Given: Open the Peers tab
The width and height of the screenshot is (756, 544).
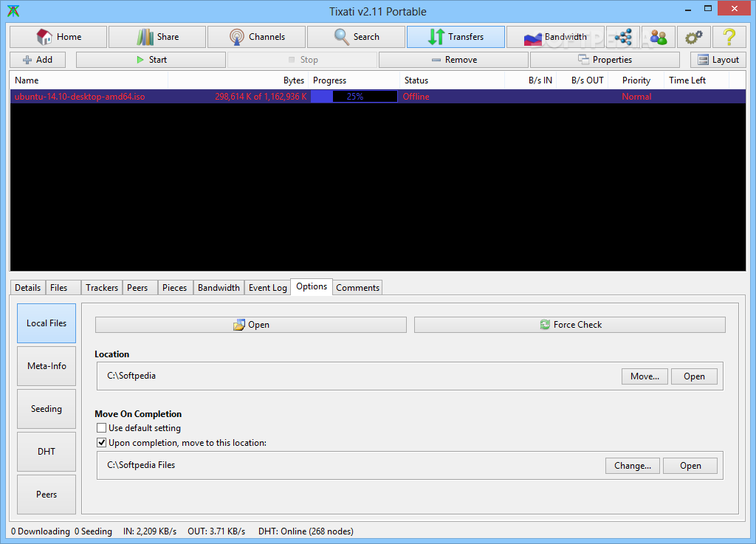Looking at the screenshot, I should coord(140,288).
